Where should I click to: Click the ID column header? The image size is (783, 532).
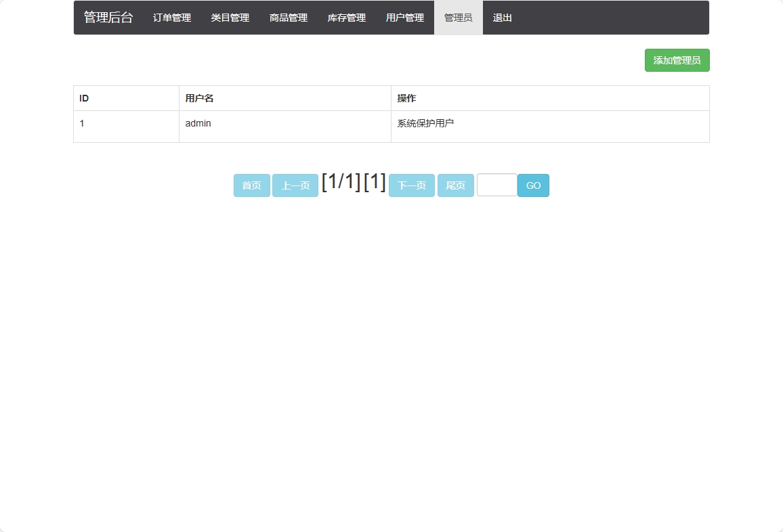point(83,98)
